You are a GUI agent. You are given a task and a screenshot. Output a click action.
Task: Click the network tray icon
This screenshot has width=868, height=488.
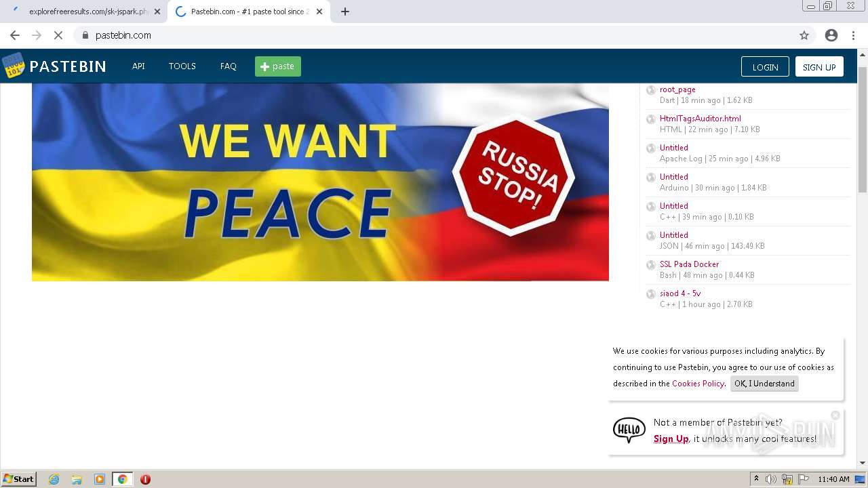coord(787,479)
